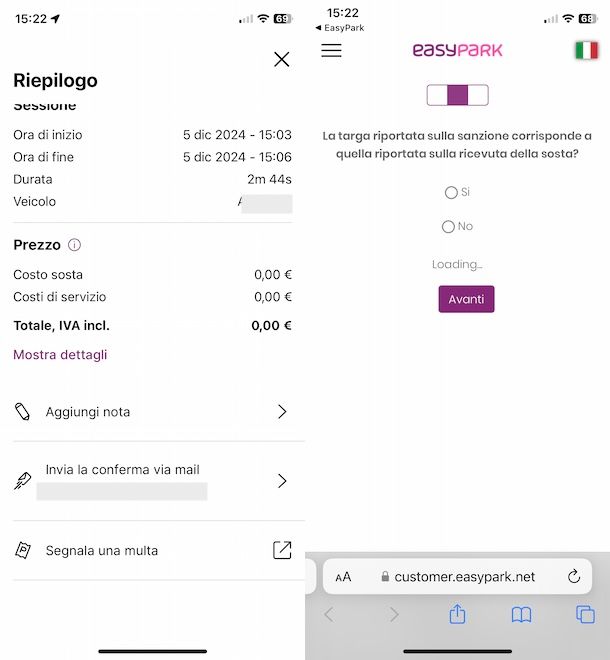The height and width of the screenshot is (660, 610).
Task: Click the purple Avanti button
Action: click(x=466, y=299)
